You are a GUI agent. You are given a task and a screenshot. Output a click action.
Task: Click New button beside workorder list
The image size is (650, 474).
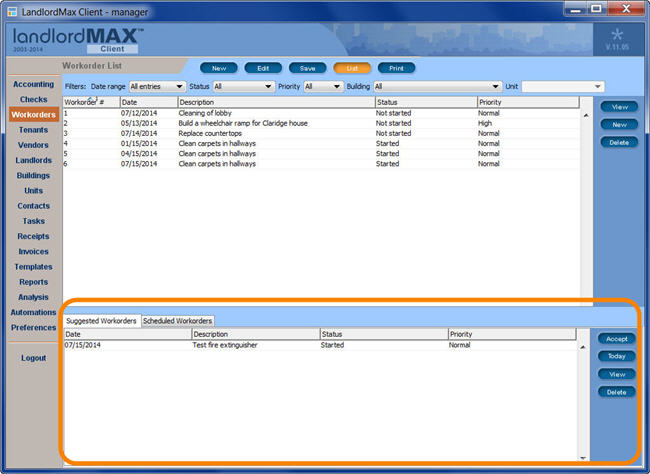pyautogui.click(x=619, y=124)
